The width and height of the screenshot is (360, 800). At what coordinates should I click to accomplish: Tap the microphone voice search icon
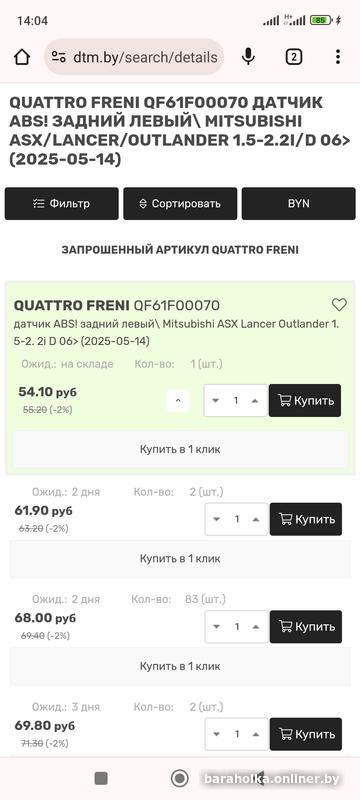(248, 57)
